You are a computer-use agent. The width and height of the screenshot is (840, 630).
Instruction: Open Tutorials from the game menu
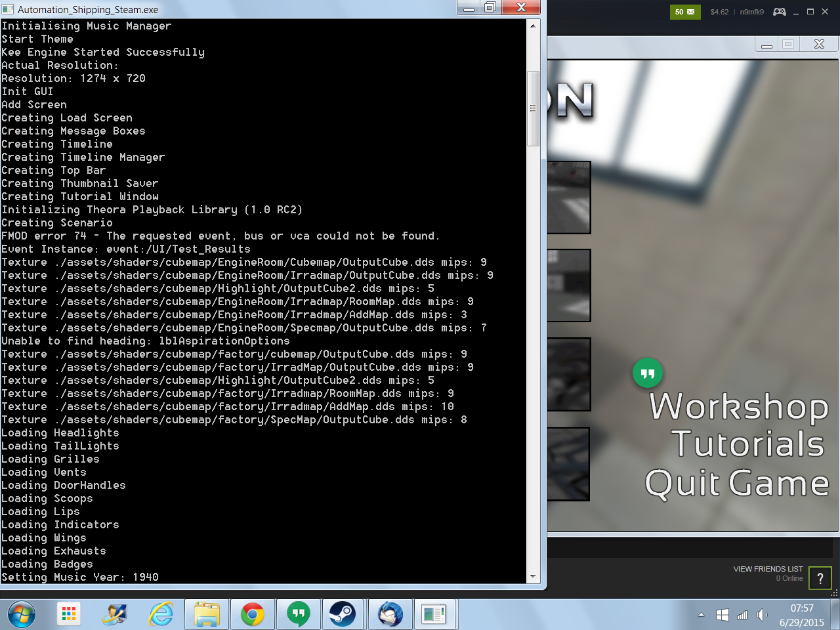tap(748, 444)
